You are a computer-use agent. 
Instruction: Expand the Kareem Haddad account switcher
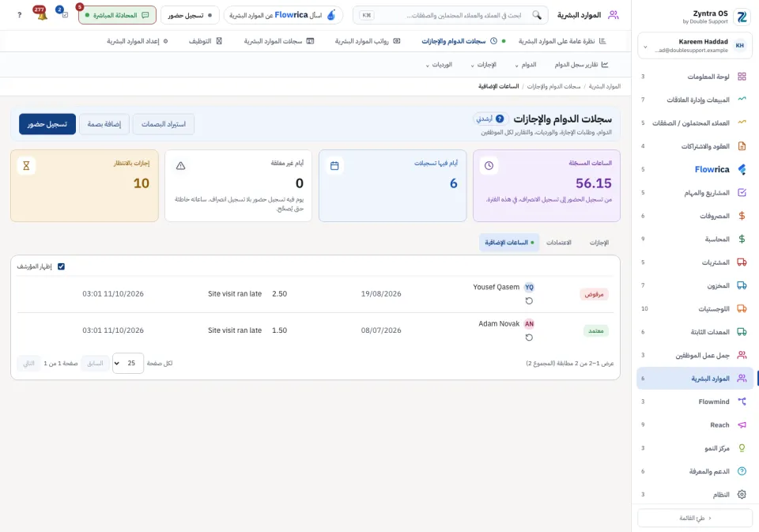pos(695,46)
